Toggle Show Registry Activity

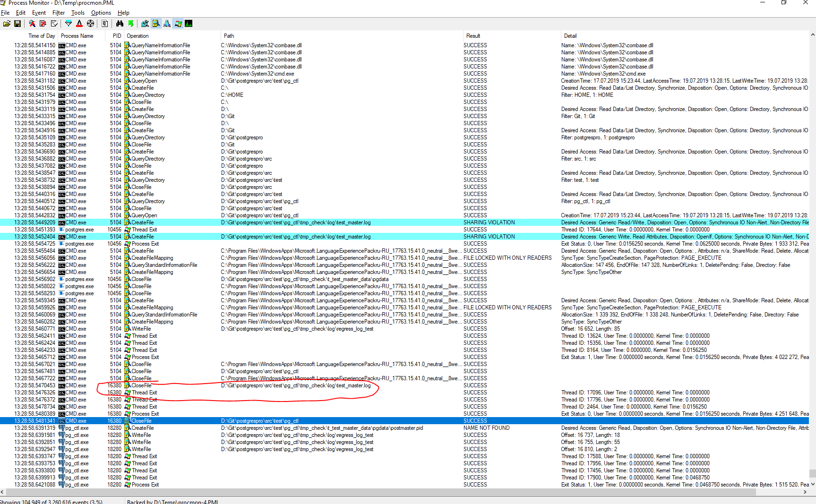tap(145, 24)
